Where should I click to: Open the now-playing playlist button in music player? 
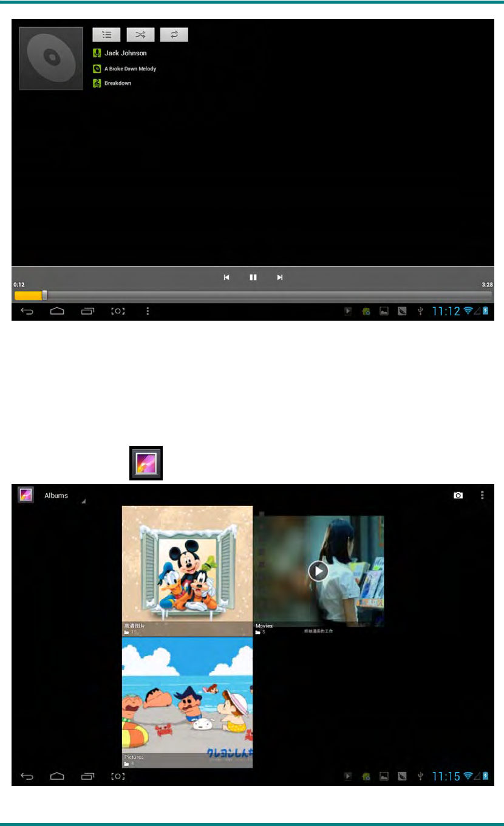click(106, 35)
